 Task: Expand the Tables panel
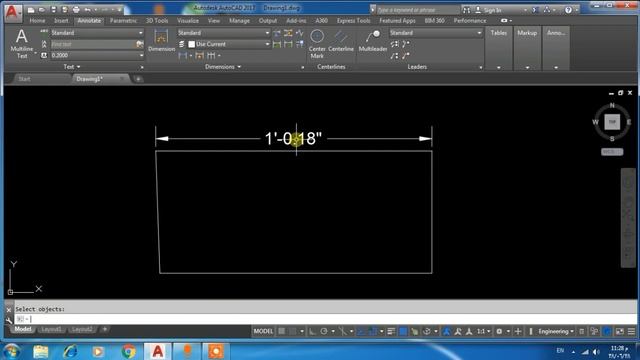click(x=499, y=48)
